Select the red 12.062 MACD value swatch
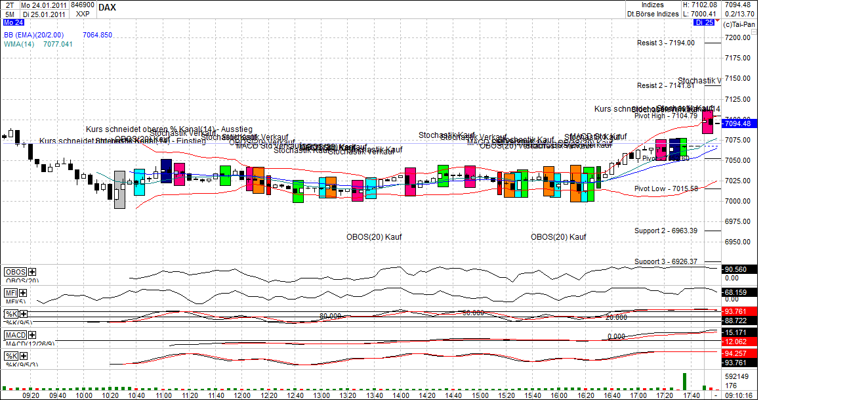The height and width of the screenshot is (400, 868). 736,342
